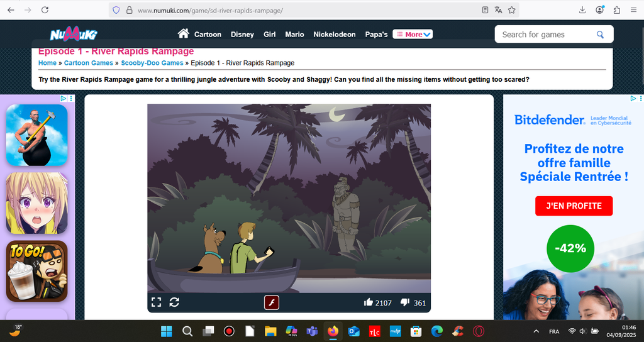
Task: Toggle reader view icon in address bar
Action: pos(485,10)
